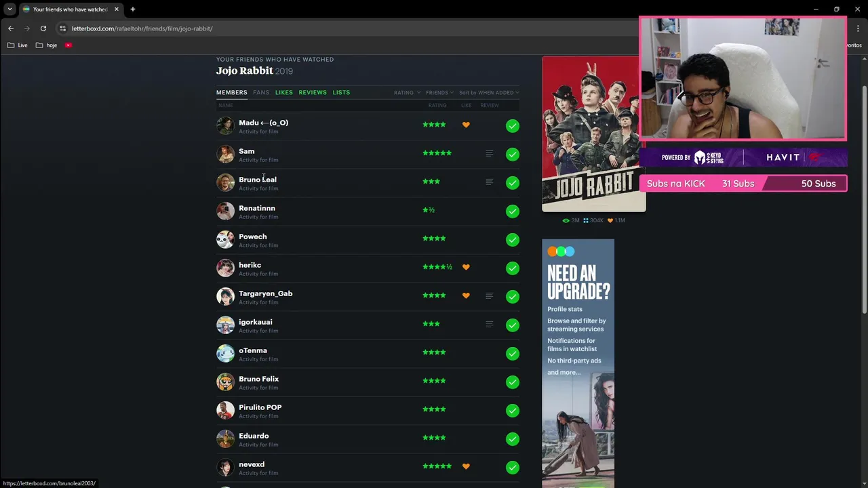The width and height of the screenshot is (868, 488).
Task: Switch to the Fans tab
Action: tap(261, 92)
